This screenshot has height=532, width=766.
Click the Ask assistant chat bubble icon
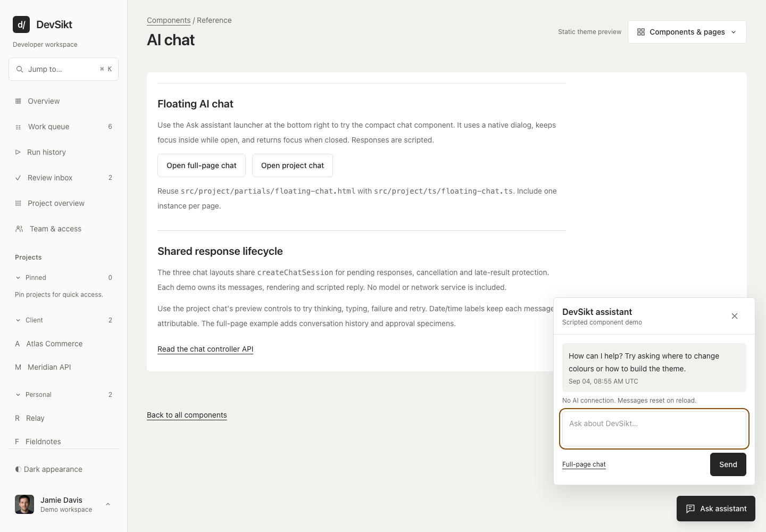tap(690, 509)
